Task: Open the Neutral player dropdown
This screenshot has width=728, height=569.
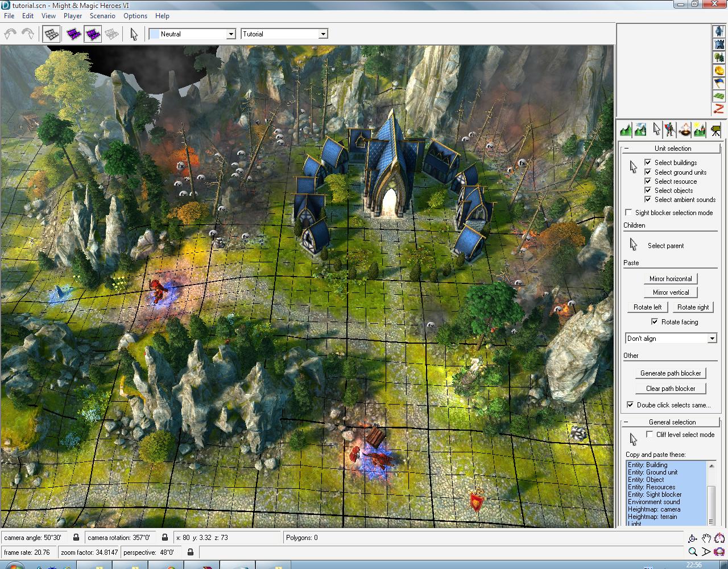Action: pos(192,34)
